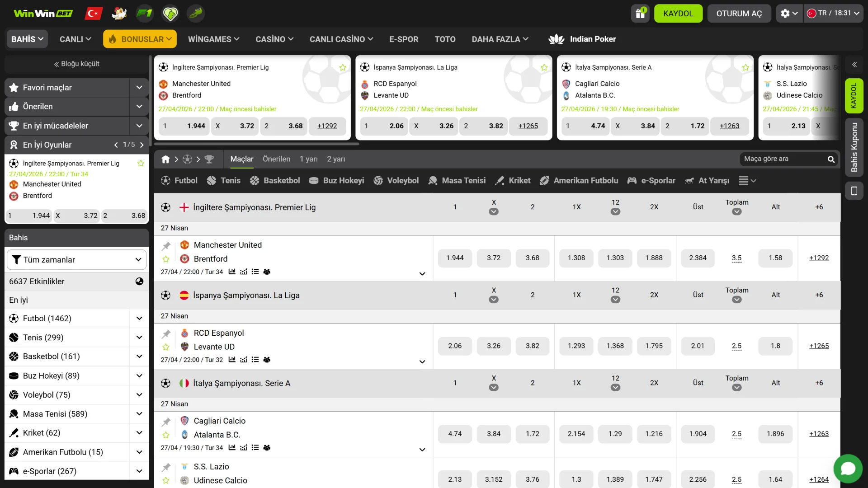This screenshot has width=868, height=488.
Task: Click Bloğu küçült to shrink sidebar
Action: tap(77, 64)
